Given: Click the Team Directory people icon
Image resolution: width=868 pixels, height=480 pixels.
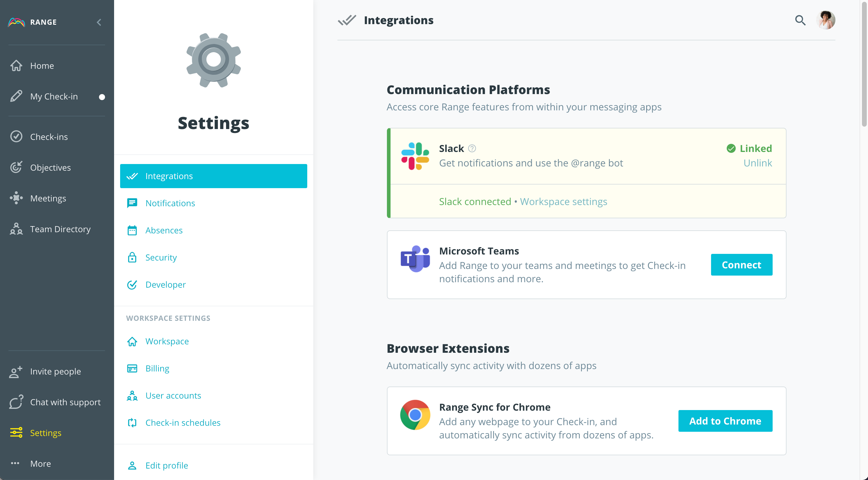Looking at the screenshot, I should [16, 229].
